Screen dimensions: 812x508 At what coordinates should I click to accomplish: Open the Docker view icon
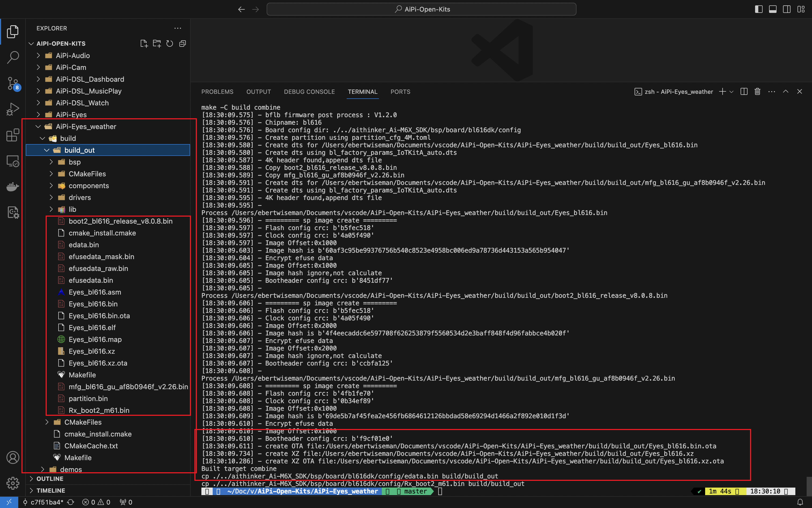tap(13, 187)
